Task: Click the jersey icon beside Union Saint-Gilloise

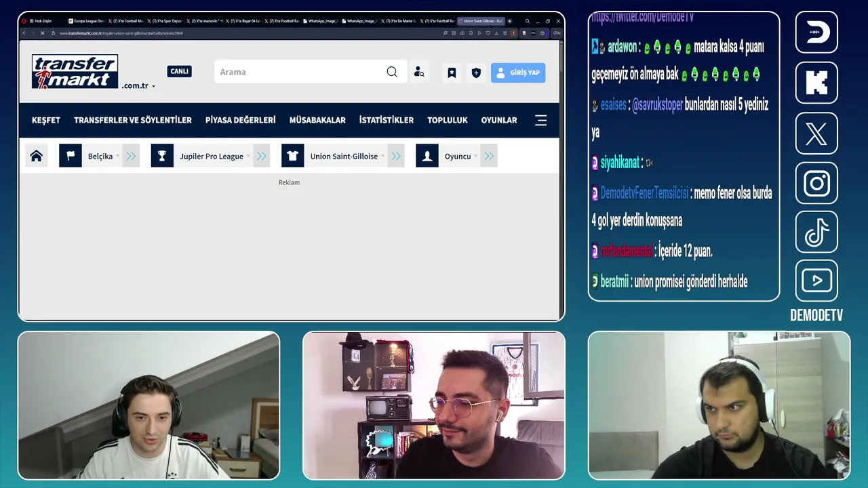Action: coord(292,156)
